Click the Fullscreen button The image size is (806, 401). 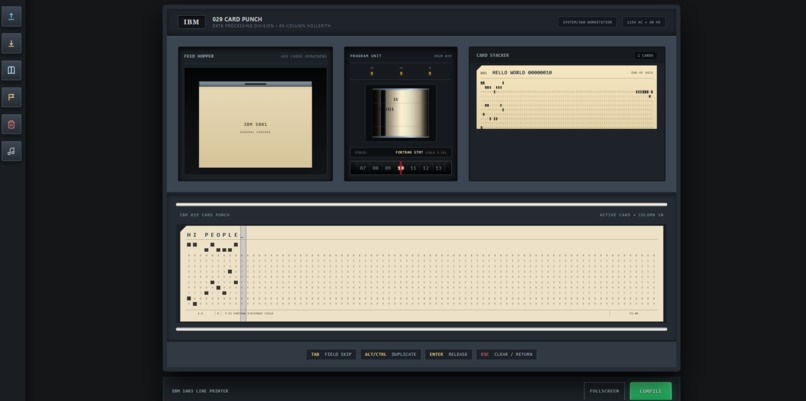coord(604,391)
